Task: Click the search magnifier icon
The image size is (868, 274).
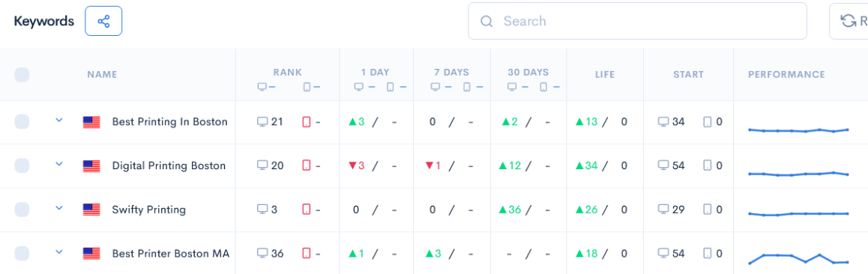Action: click(x=486, y=22)
